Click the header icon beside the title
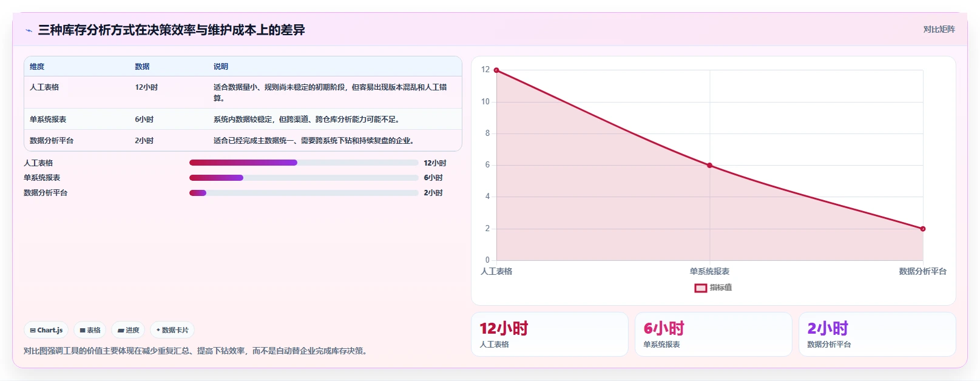The width and height of the screenshot is (980, 381). (29, 30)
